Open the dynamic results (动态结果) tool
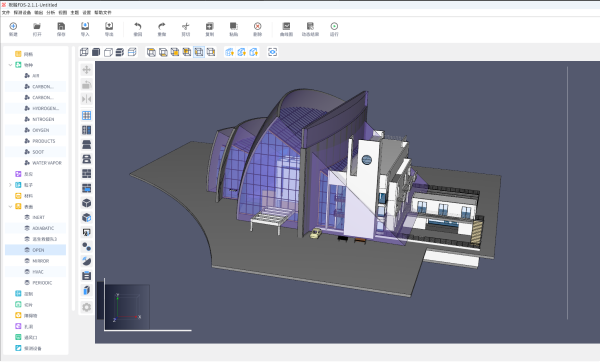600x362 pixels. click(310, 26)
